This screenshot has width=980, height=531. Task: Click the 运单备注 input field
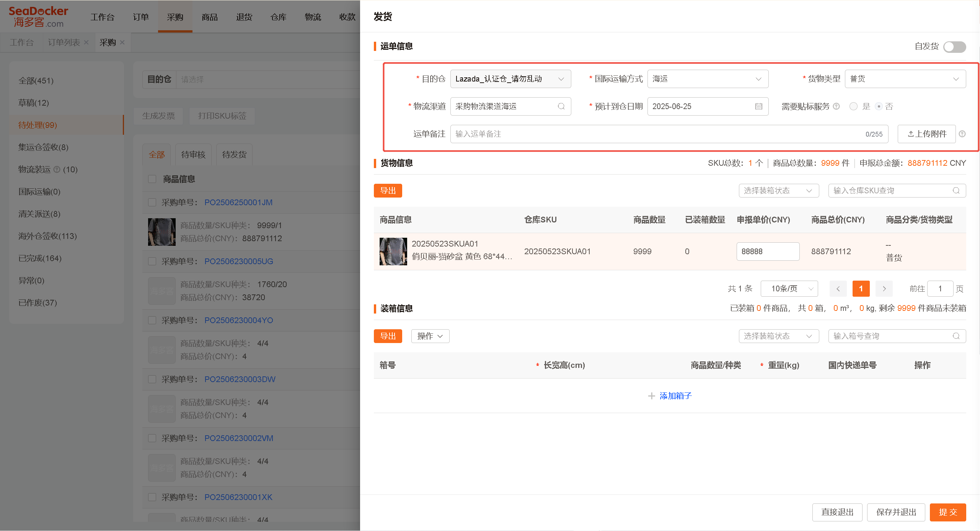(669, 134)
